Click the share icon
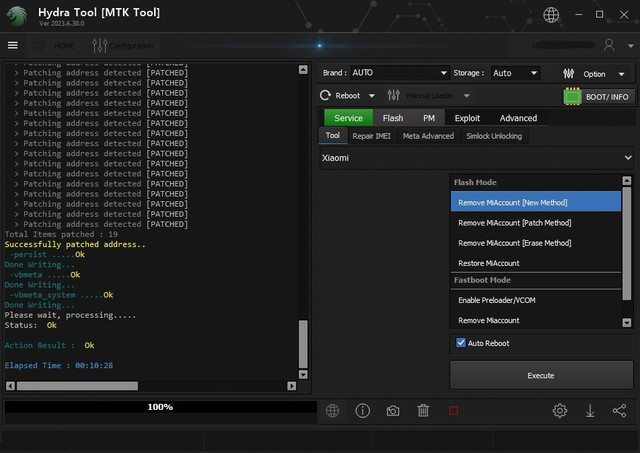 [619, 411]
